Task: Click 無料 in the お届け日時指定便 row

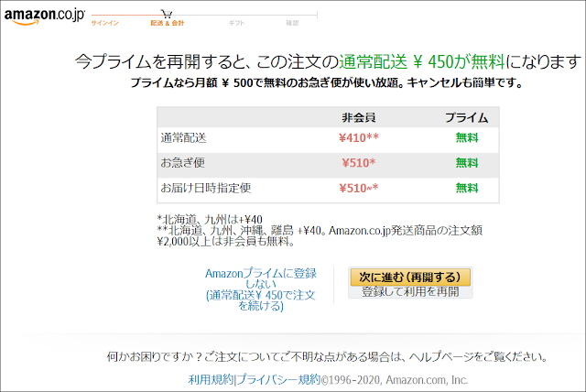Action: pyautogui.click(x=467, y=188)
